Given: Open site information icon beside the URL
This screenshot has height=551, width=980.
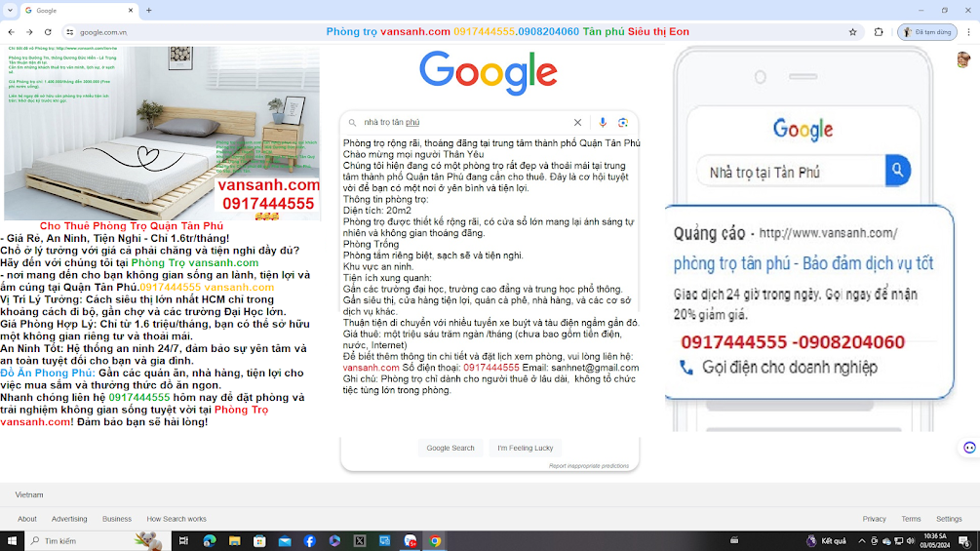Looking at the screenshot, I should click(x=70, y=32).
